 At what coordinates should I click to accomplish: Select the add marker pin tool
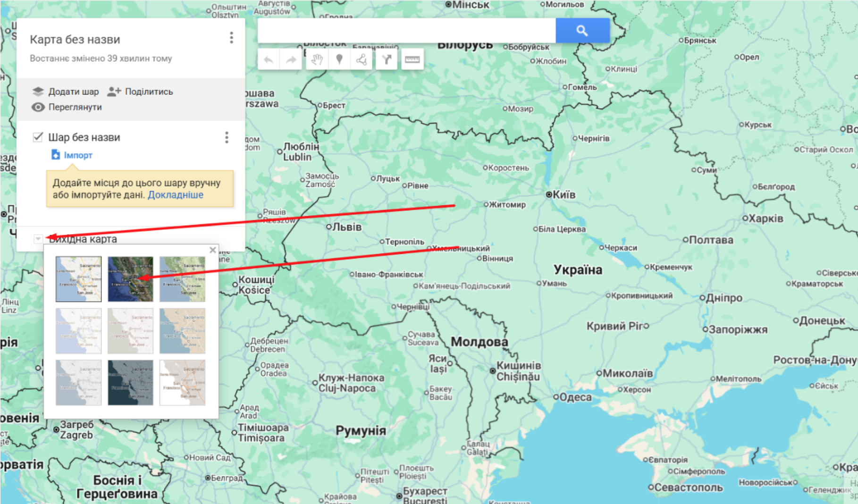click(339, 60)
